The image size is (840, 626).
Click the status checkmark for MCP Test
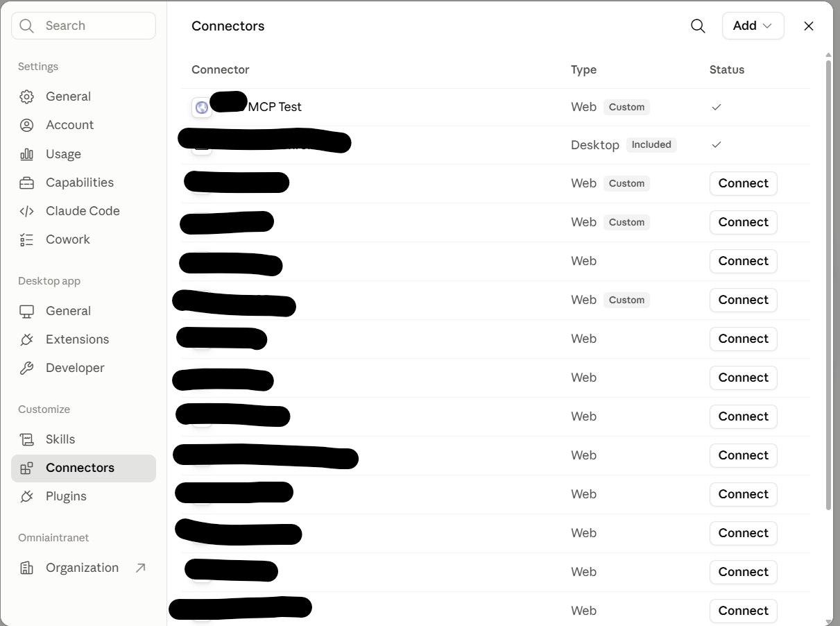(717, 107)
